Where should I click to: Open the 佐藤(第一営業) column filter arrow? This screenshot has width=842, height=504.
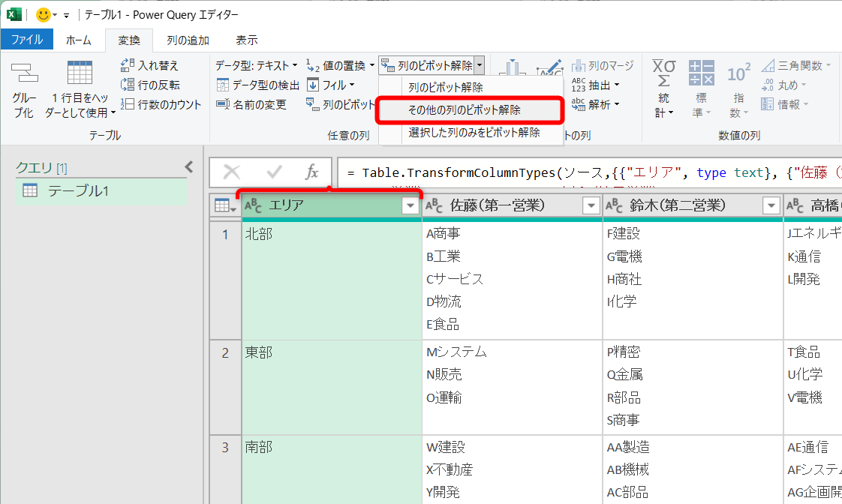(591, 204)
